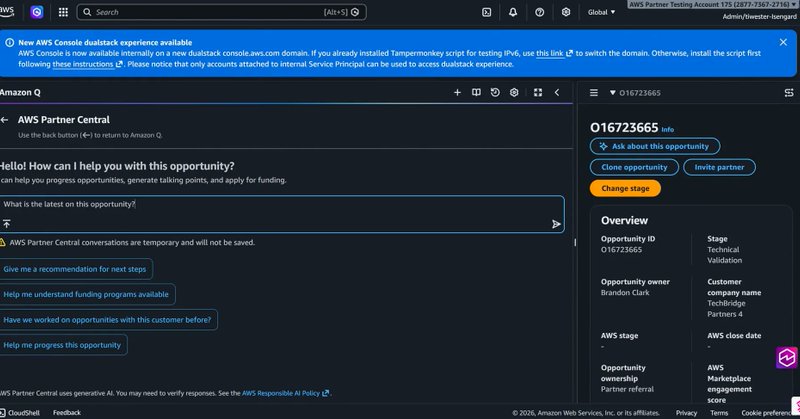
Task: Open the AWS home logo
Action: coord(6,12)
